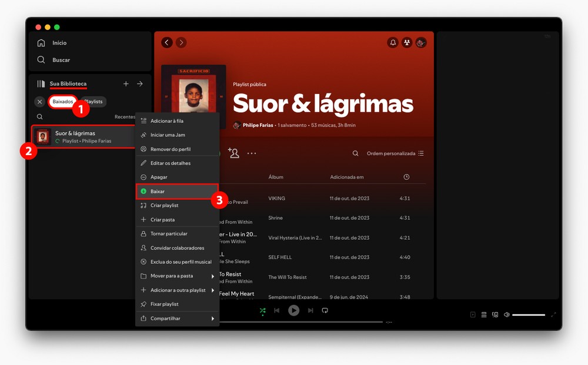Viewport: 588px width, 365px height.
Task: Click the Álbum column header
Action: pyautogui.click(x=276, y=177)
